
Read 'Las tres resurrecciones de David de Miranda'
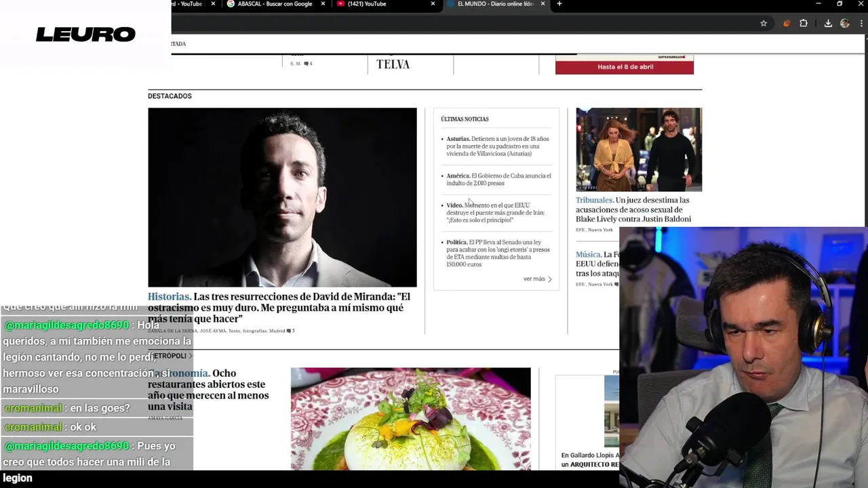coord(279,308)
